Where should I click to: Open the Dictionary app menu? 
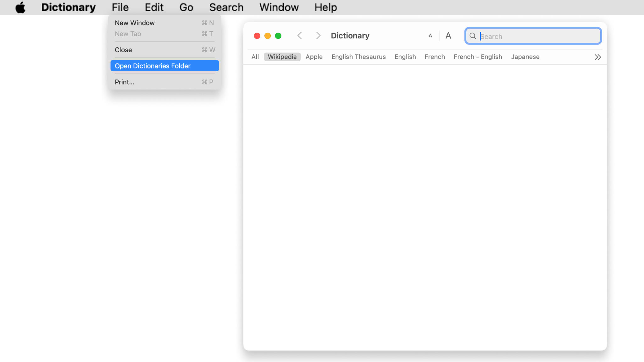pos(68,7)
